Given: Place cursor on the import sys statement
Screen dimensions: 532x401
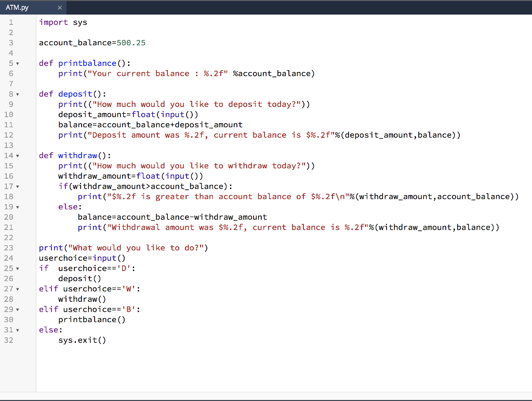Looking at the screenshot, I should (62, 22).
